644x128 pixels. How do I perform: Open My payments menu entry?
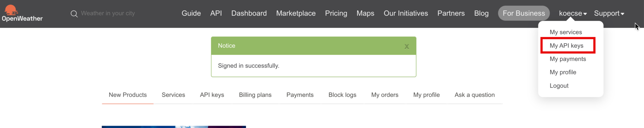coord(568,59)
